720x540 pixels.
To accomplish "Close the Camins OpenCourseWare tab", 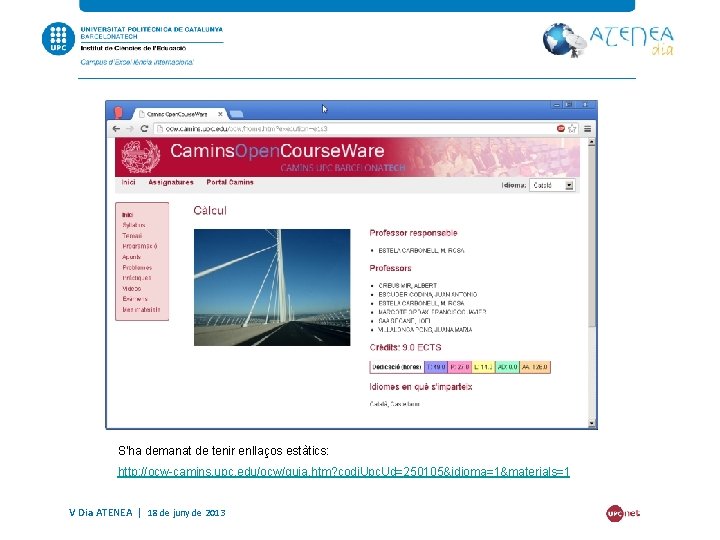I will click(x=220, y=114).
